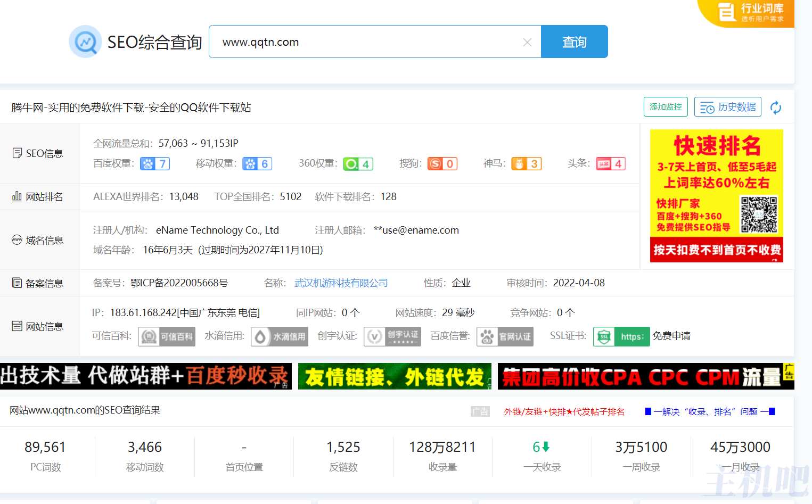The width and height of the screenshot is (812, 504).
Task: Select the SEO信息 sidebar section
Action: point(38,153)
